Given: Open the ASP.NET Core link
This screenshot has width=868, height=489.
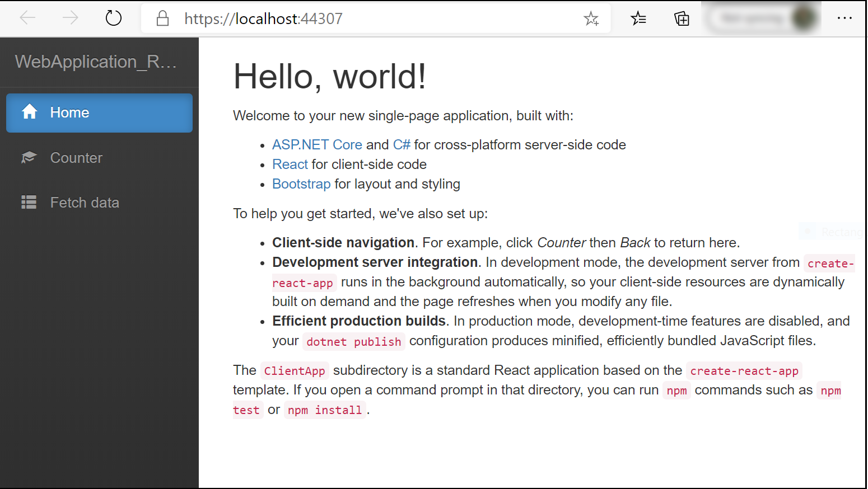Looking at the screenshot, I should pos(317,144).
